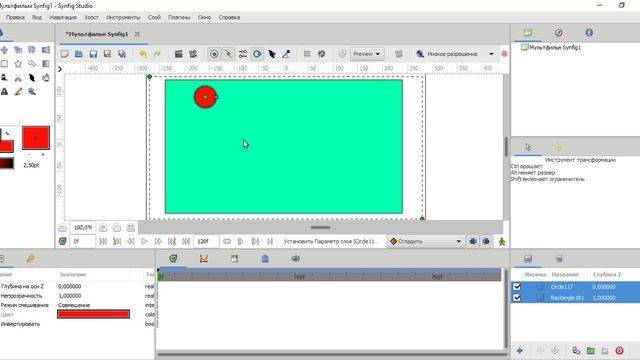The width and height of the screenshot is (640, 360).
Task: Select the Cutout scissors tool
Action: [18, 78]
